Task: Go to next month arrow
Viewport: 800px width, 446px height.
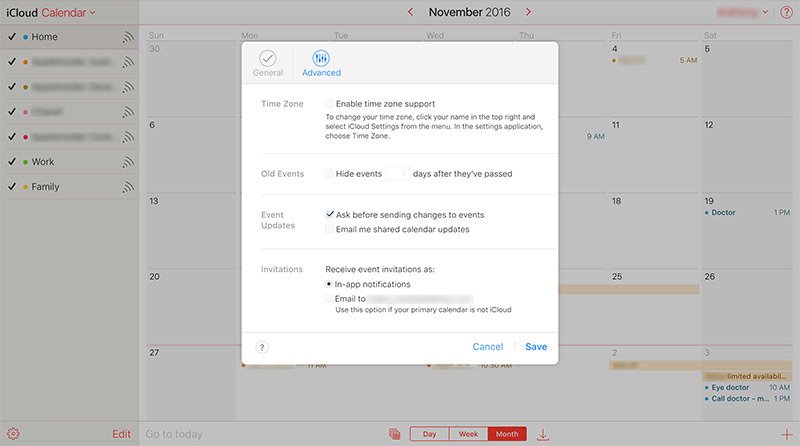Action: click(528, 12)
